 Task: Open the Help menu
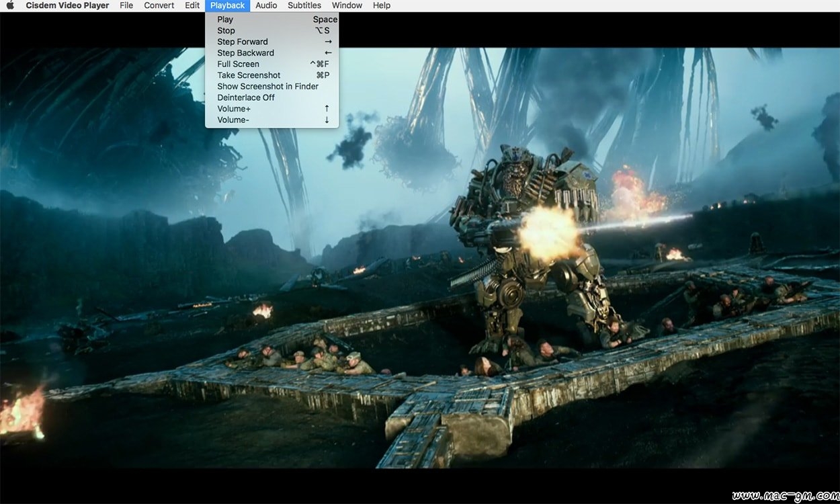[382, 5]
